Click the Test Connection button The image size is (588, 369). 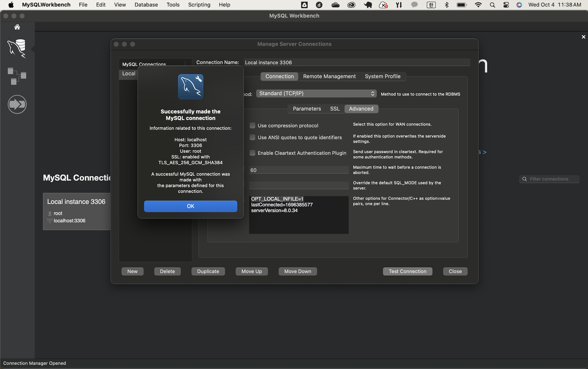pyautogui.click(x=408, y=271)
